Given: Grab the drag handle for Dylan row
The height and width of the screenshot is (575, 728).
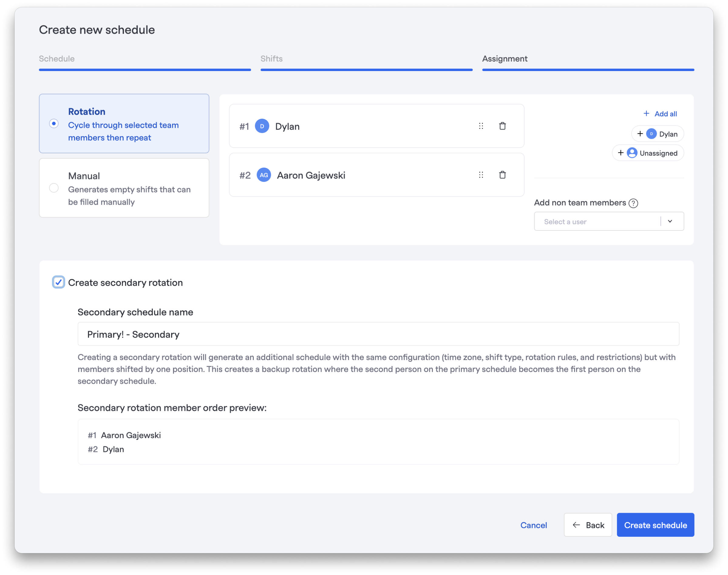Looking at the screenshot, I should [x=481, y=126].
